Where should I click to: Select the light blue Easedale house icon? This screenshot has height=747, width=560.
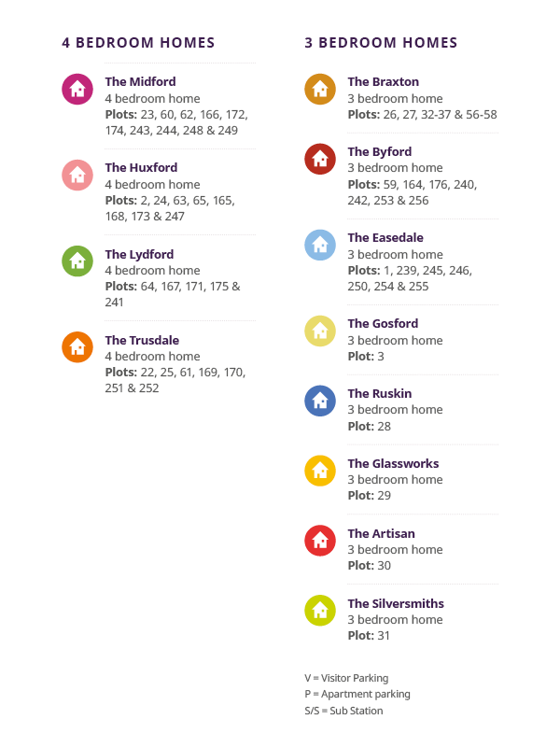pyautogui.click(x=320, y=245)
